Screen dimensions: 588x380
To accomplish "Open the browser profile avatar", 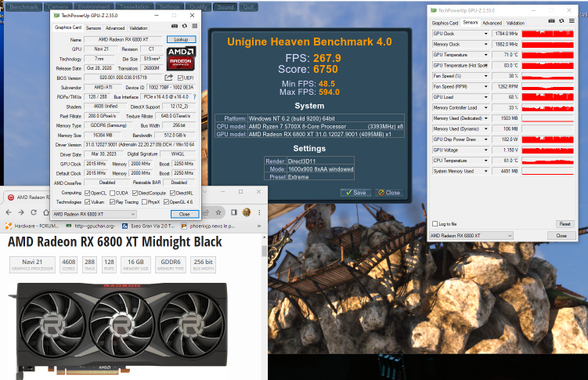I will [247, 212].
